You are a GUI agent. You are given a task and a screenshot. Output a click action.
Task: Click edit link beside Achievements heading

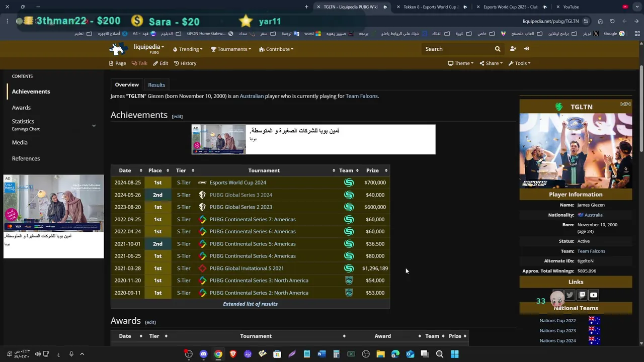coord(177,116)
